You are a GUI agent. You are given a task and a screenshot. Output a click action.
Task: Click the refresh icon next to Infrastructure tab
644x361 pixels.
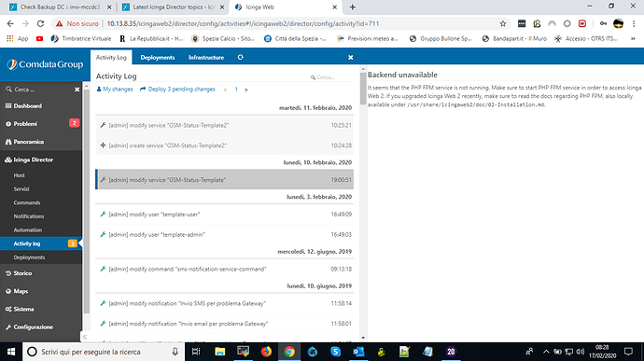240,58
